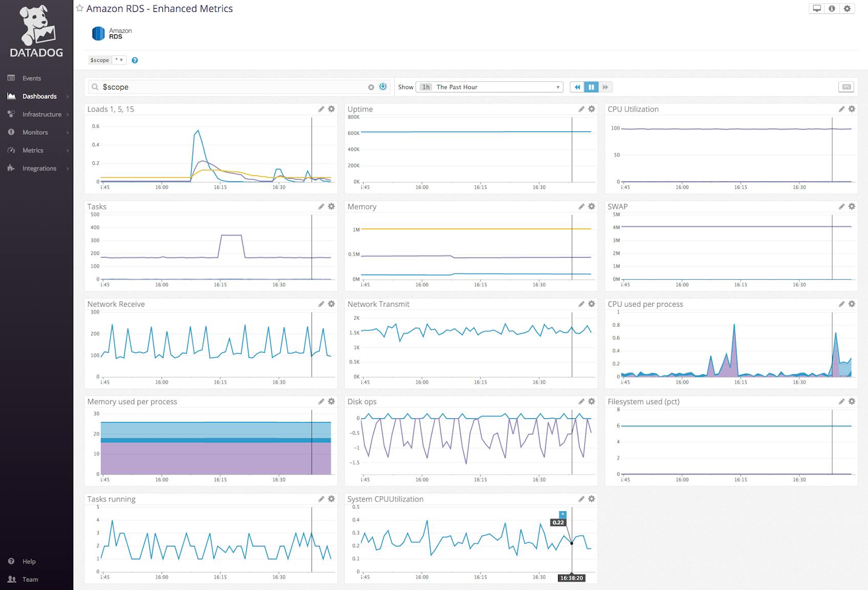Screen dimensions: 868x590
Task: Jump back in time with the rewind arrows
Action: (577, 87)
